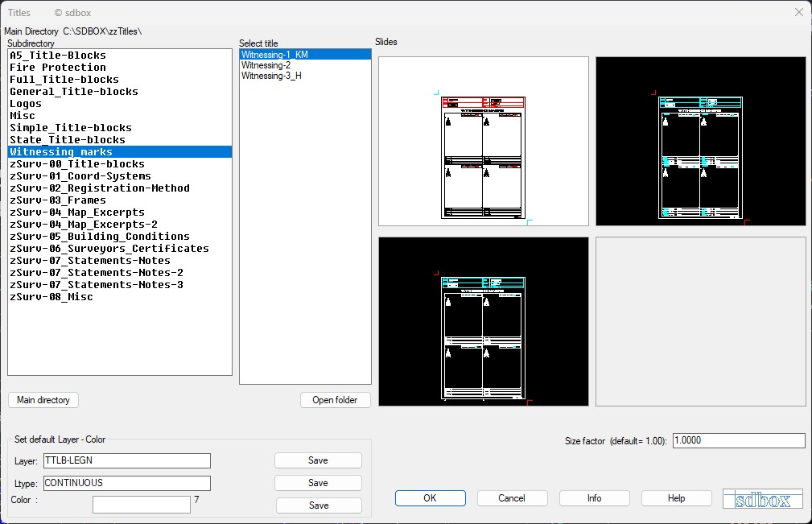Select zSurv-01_Coord-Systems entry
Viewport: 812px width, 524px height.
coord(120,176)
